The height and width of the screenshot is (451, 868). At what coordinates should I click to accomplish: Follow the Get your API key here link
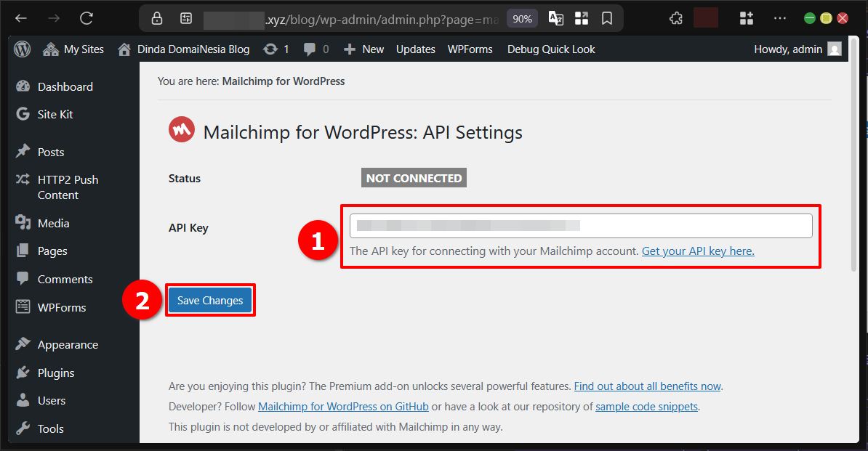point(697,251)
